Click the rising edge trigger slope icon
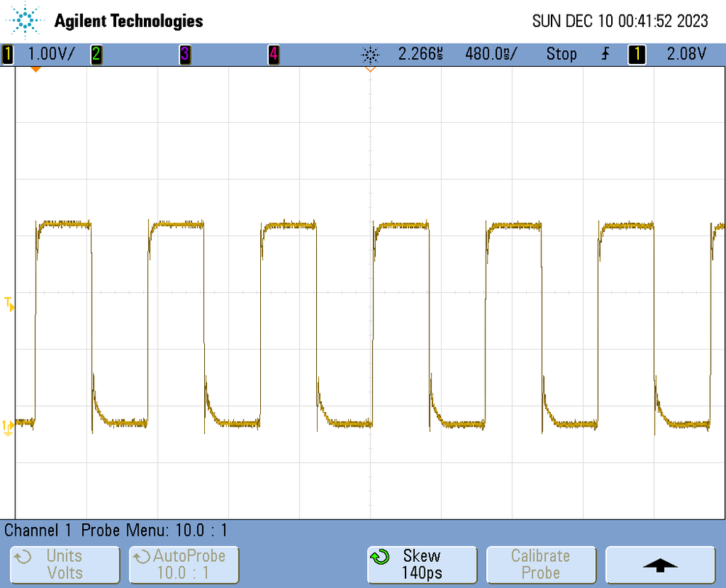Image resolution: width=726 pixels, height=588 pixels. (x=605, y=55)
